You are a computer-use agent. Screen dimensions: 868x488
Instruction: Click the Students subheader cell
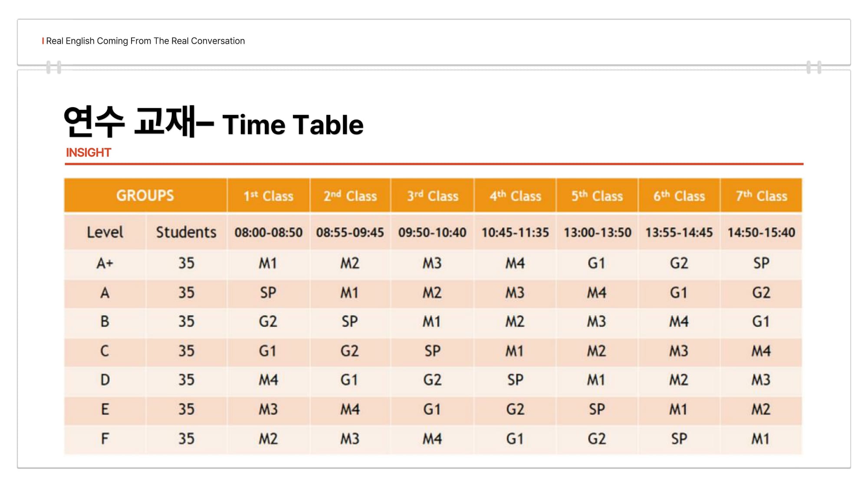[186, 232]
